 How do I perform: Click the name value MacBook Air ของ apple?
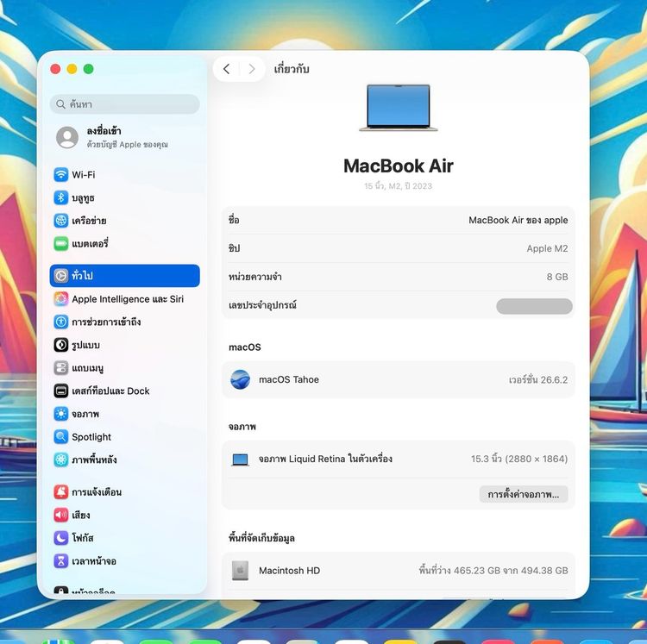click(518, 220)
